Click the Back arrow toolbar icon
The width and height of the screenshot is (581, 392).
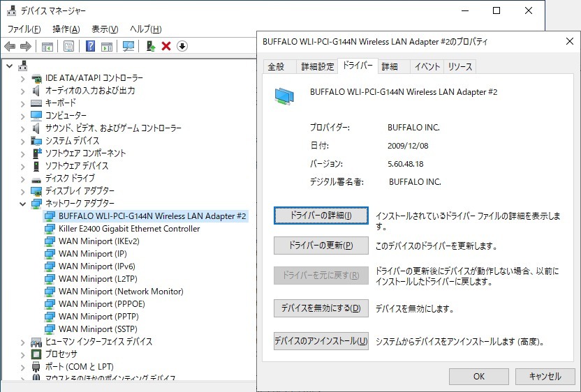(10, 46)
